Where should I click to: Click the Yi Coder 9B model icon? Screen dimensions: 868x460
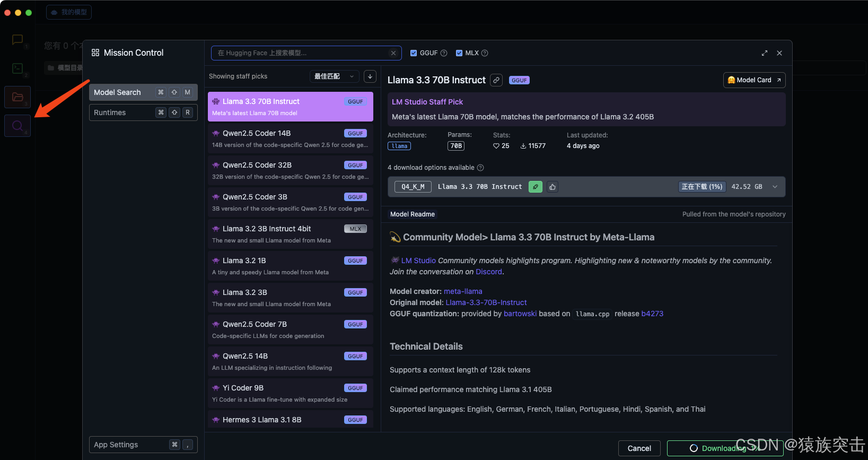coord(216,388)
